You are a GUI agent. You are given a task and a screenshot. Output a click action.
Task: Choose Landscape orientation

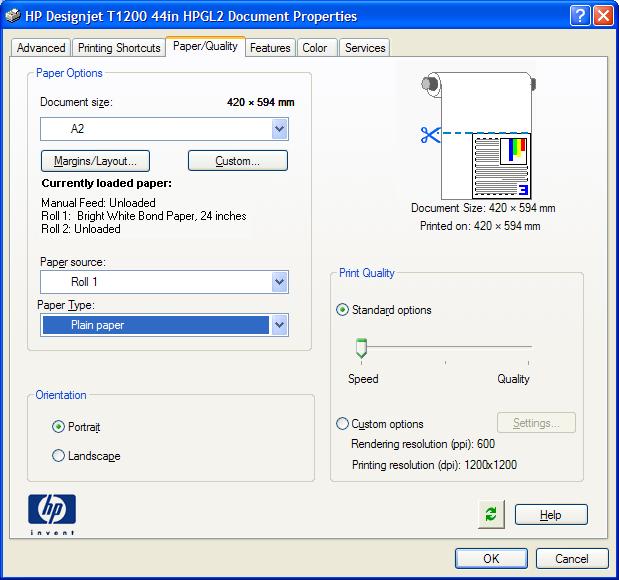click(x=58, y=456)
